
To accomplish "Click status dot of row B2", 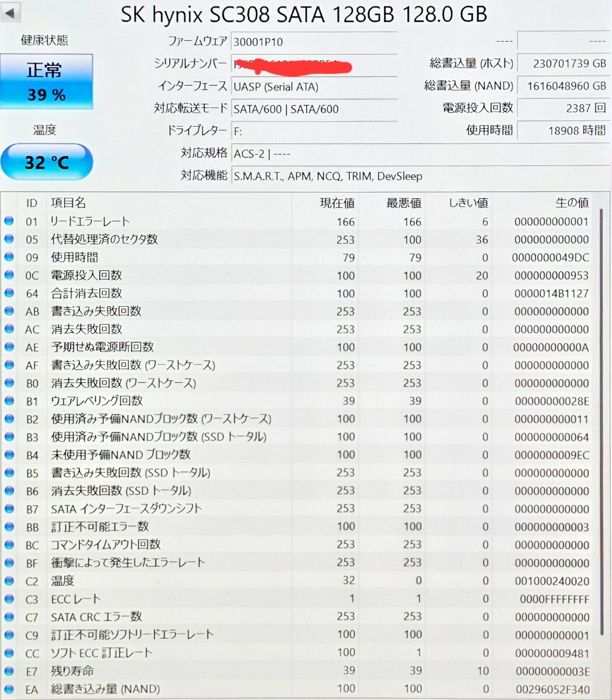I will (x=9, y=419).
